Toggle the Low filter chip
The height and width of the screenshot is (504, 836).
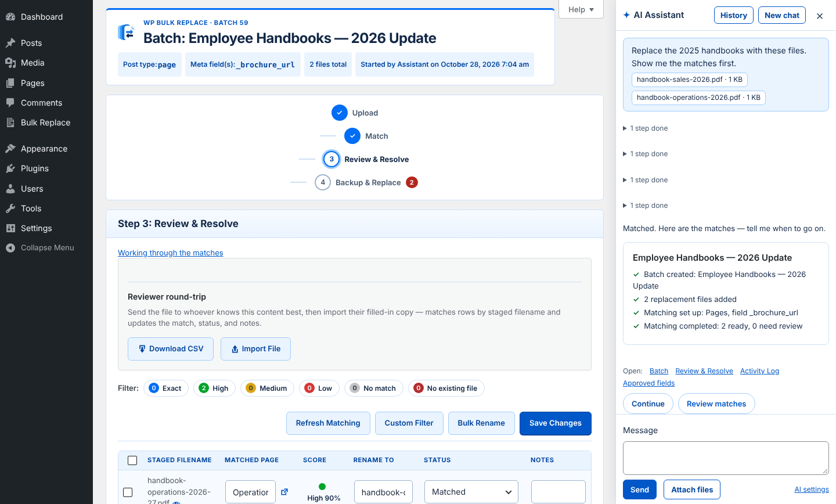pyautogui.click(x=319, y=388)
